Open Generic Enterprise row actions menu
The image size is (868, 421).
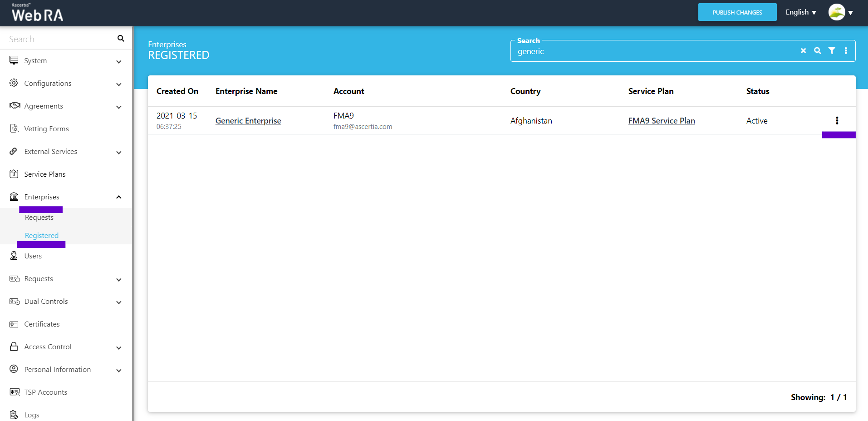tap(837, 120)
